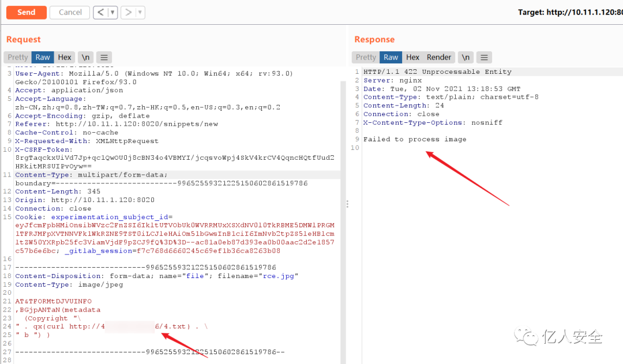The image size is (623, 364).
Task: Click the Accept: application/json header
Action: click(69, 90)
